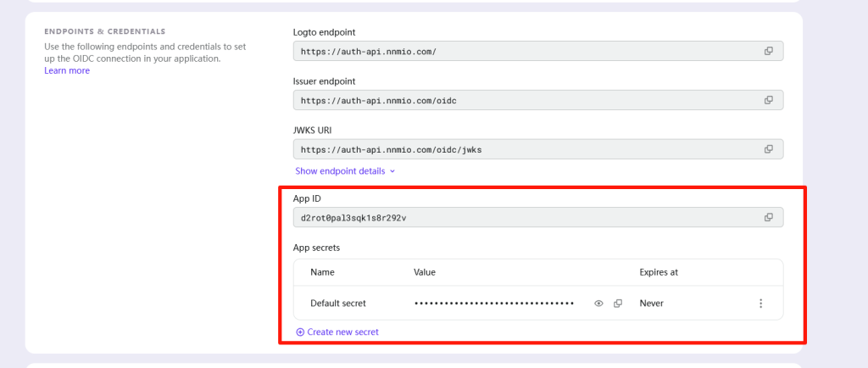
Task: Copy the Issuer endpoint URL
Action: click(x=768, y=100)
